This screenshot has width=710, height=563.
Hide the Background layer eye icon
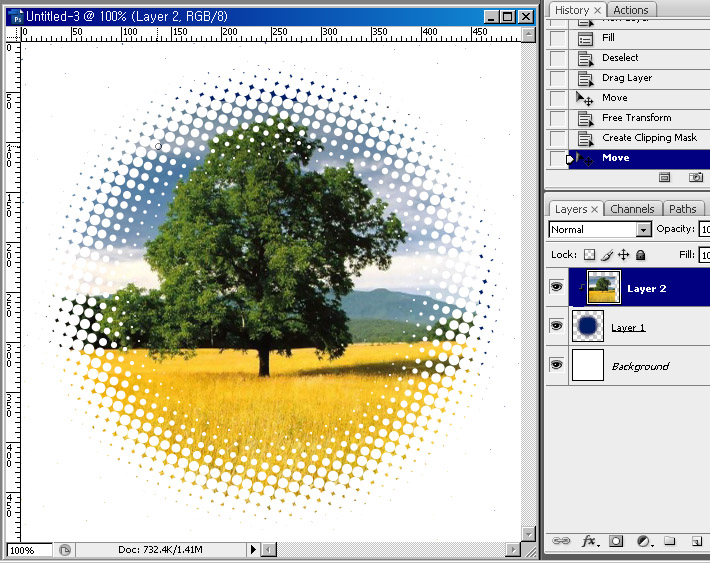[x=556, y=365]
